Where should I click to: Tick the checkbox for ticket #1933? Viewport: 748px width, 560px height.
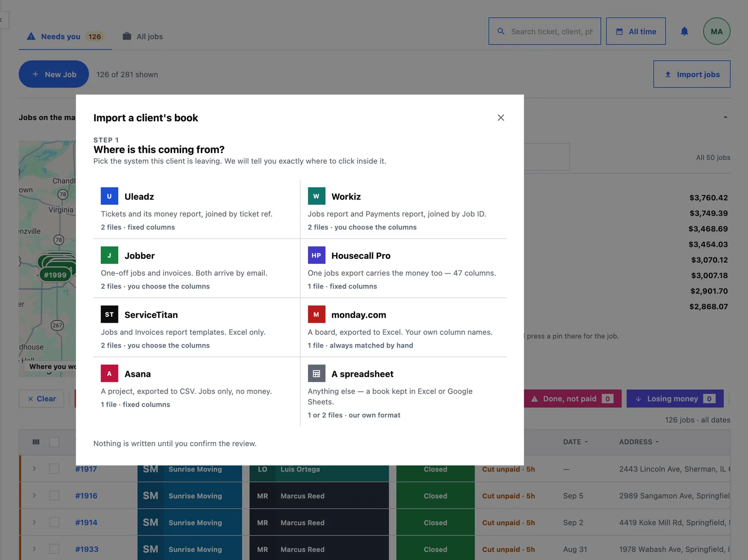(54, 549)
